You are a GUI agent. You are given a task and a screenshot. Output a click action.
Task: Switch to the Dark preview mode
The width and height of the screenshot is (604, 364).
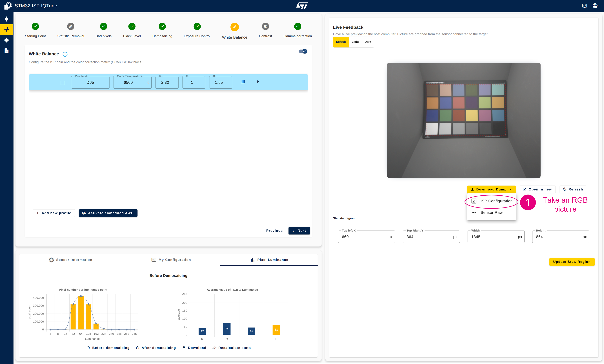(368, 42)
